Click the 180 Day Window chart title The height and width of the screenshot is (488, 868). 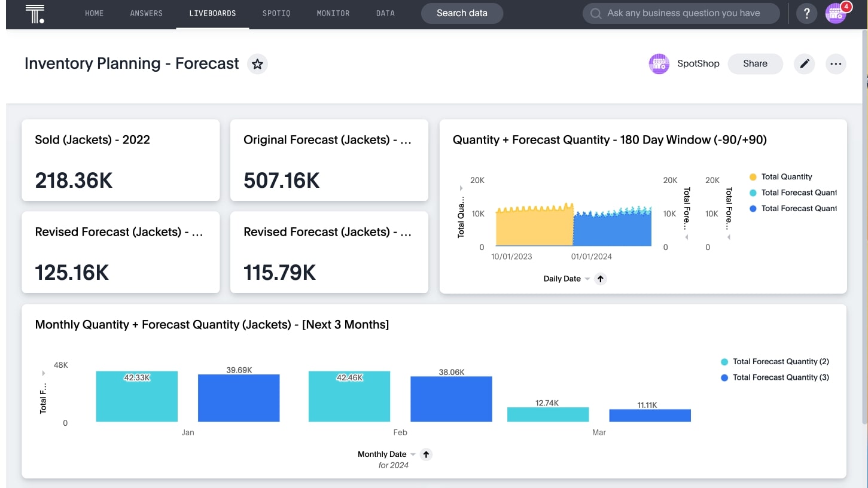point(610,140)
